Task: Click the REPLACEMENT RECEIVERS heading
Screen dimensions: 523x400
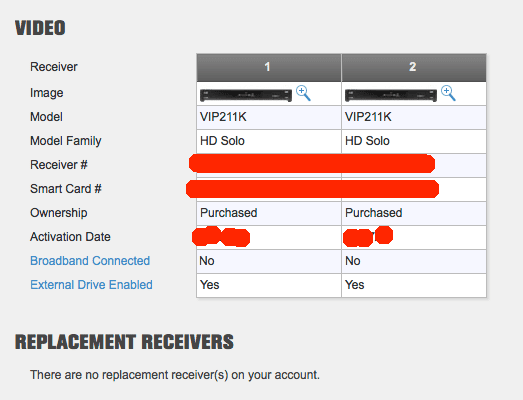Action: 124,342
